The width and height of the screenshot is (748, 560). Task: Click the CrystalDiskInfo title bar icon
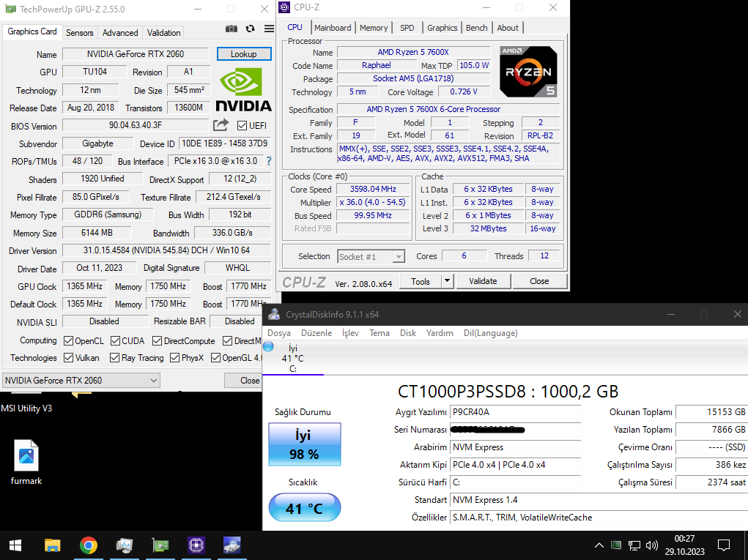click(x=274, y=314)
